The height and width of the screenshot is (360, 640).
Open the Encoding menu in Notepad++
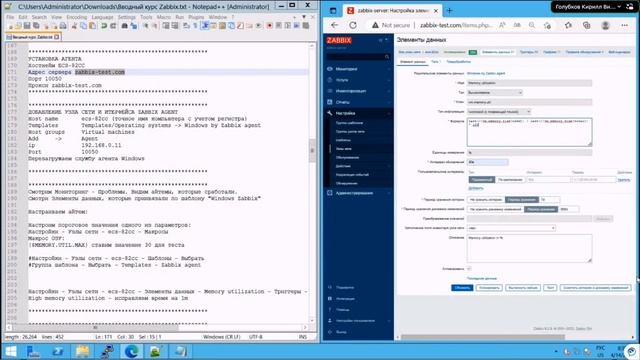[x=77, y=17]
